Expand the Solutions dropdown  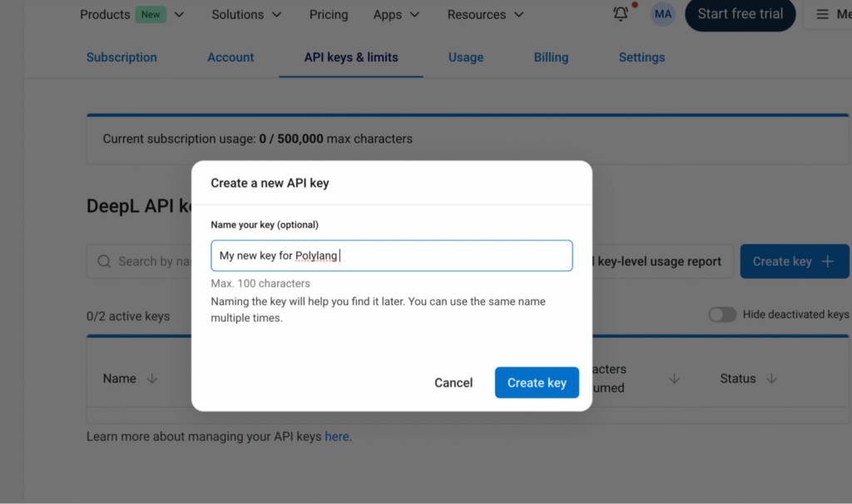point(246,14)
